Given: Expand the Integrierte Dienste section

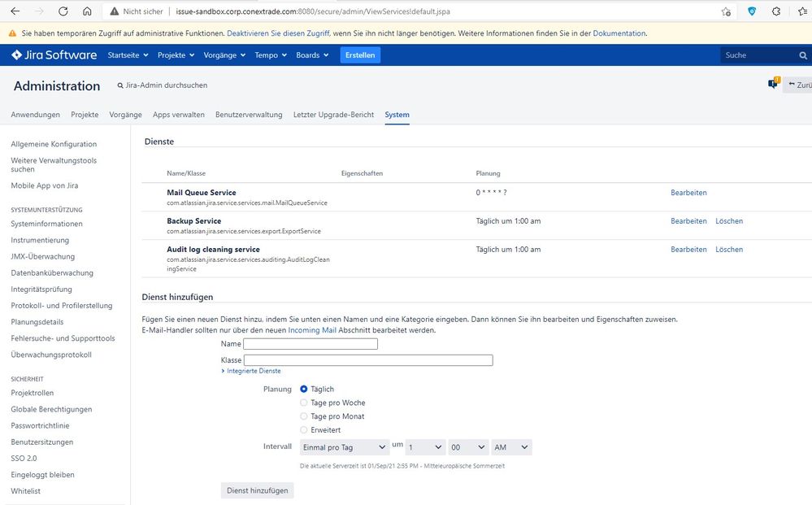Looking at the screenshot, I should coord(251,371).
